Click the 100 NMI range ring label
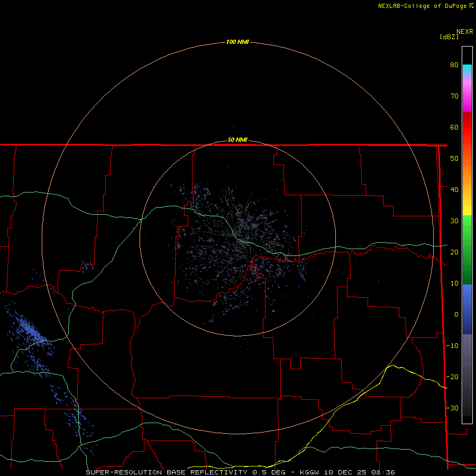 click(x=237, y=42)
